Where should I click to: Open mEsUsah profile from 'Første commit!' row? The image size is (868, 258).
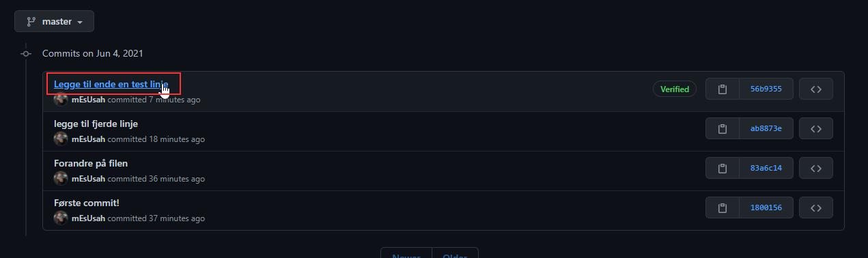coord(88,218)
